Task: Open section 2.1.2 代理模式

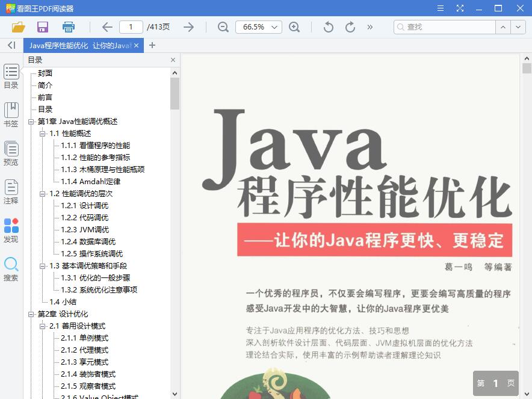Action: (84, 350)
